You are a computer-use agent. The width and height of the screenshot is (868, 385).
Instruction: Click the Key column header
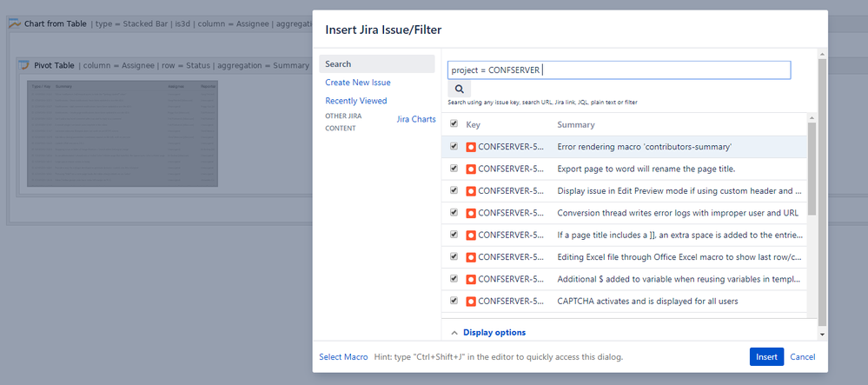coord(474,124)
